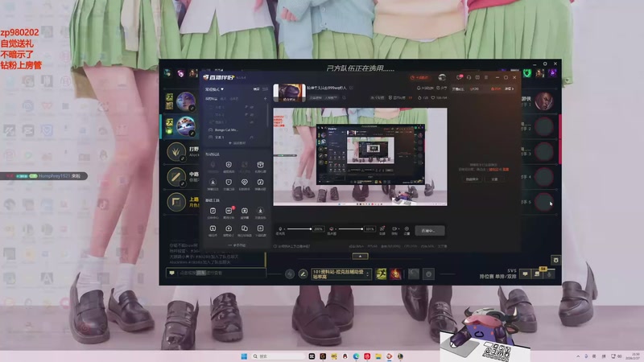
Task: Open gift box tool in 互动玩法
Action: (260, 167)
